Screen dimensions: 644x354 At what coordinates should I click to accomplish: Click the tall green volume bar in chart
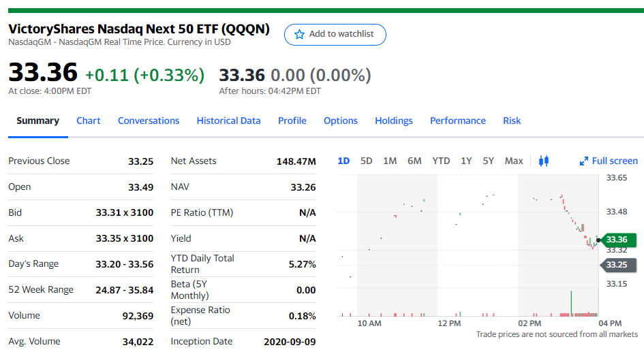(x=571, y=304)
